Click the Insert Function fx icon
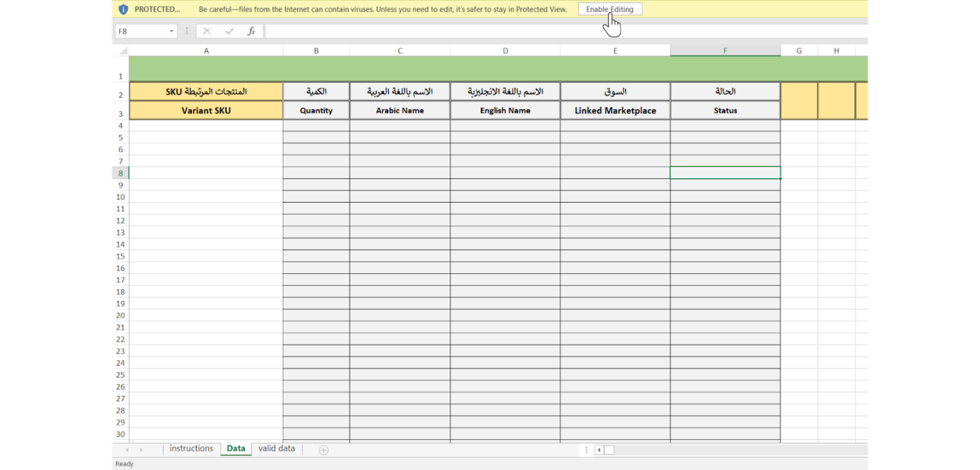The image size is (980, 470). tap(251, 32)
